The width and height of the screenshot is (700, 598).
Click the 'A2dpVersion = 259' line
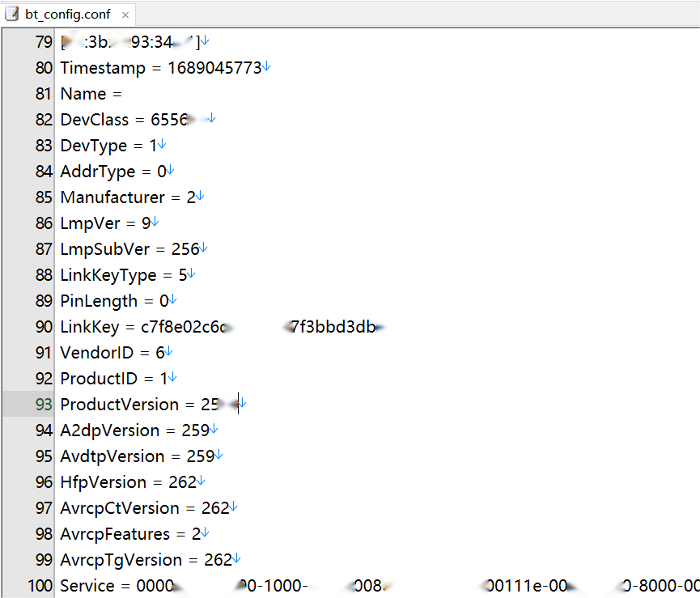pyautogui.click(x=135, y=430)
